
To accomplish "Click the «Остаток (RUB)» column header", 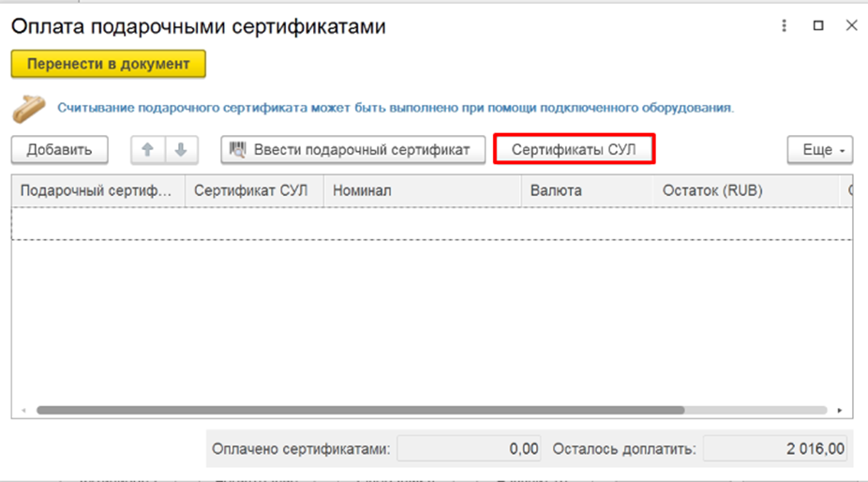I will click(747, 190).
